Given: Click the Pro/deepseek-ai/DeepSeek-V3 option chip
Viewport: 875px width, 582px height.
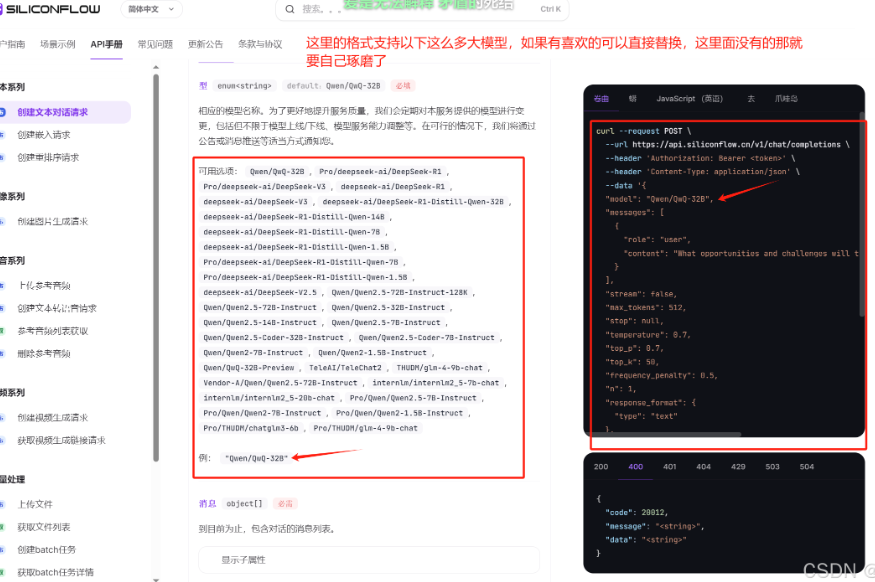Looking at the screenshot, I should pos(265,186).
